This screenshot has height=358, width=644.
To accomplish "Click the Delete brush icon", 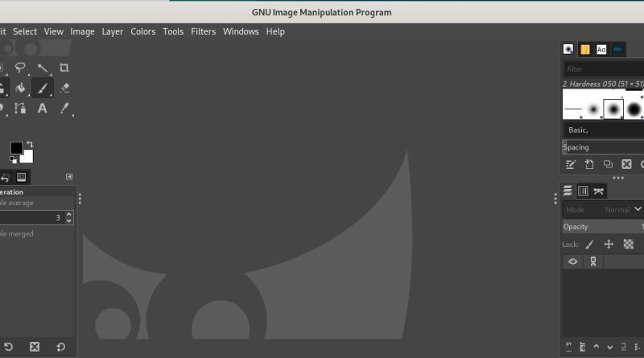I will (x=626, y=165).
